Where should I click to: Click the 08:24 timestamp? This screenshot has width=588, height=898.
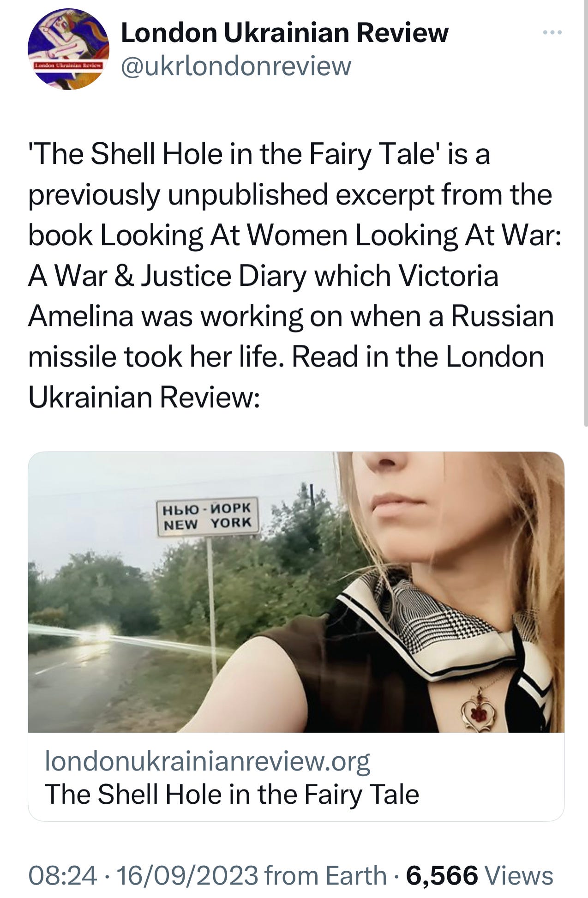tap(63, 876)
